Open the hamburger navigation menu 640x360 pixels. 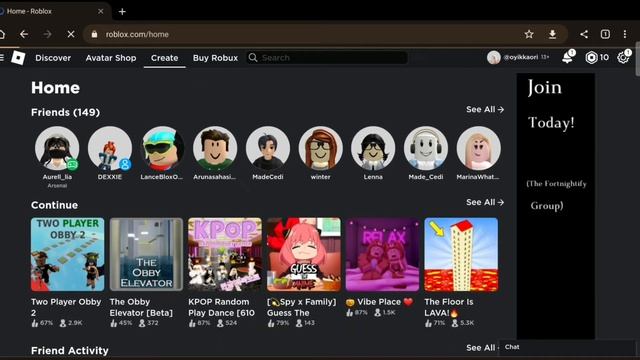point(2,58)
